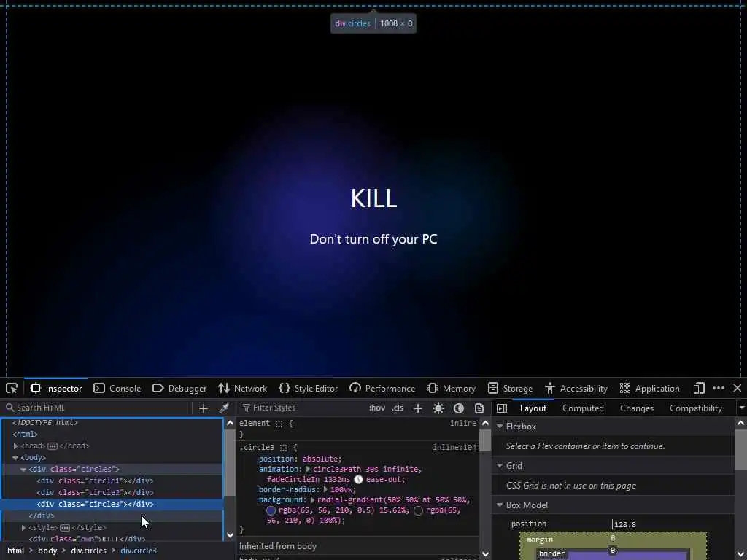Toggle light color scheme simulation sun icon
747x560 pixels.
438,408
